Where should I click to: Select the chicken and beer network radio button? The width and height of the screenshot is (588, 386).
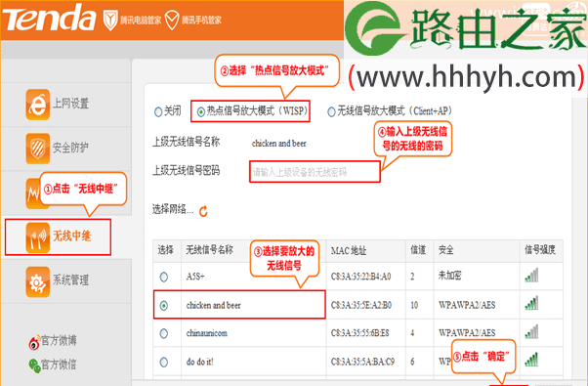(164, 306)
